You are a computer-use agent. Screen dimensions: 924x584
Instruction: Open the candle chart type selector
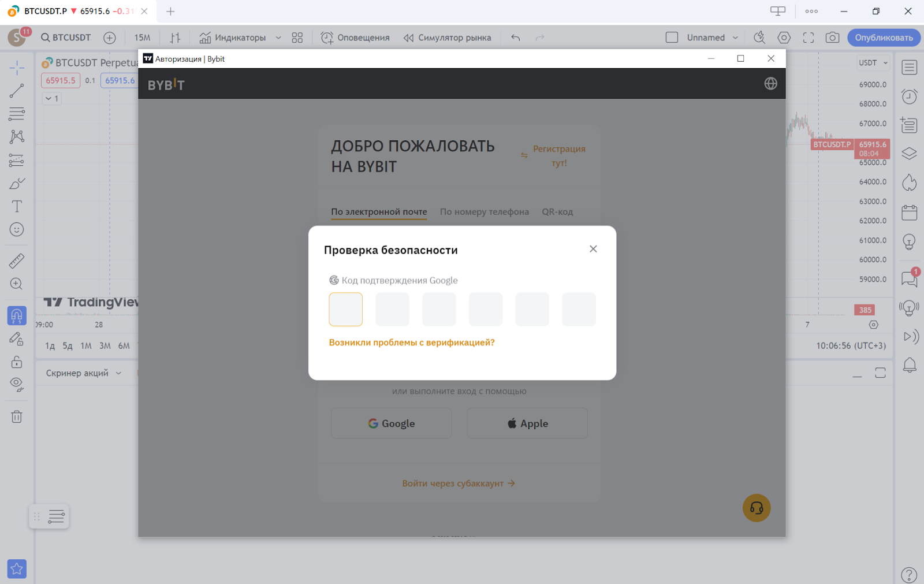pos(176,38)
